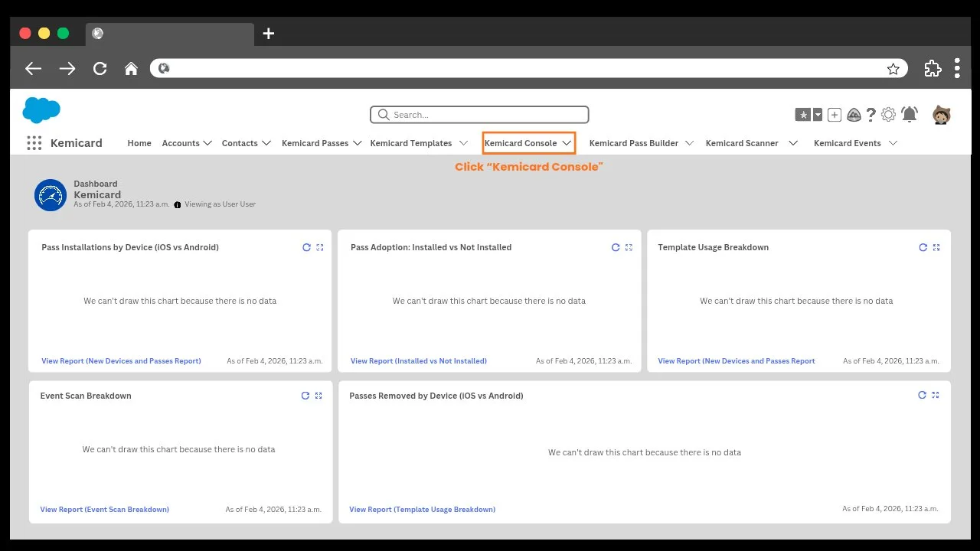Open a new browser tab with plus
Image resolution: width=980 pixels, height=551 pixels.
268,34
